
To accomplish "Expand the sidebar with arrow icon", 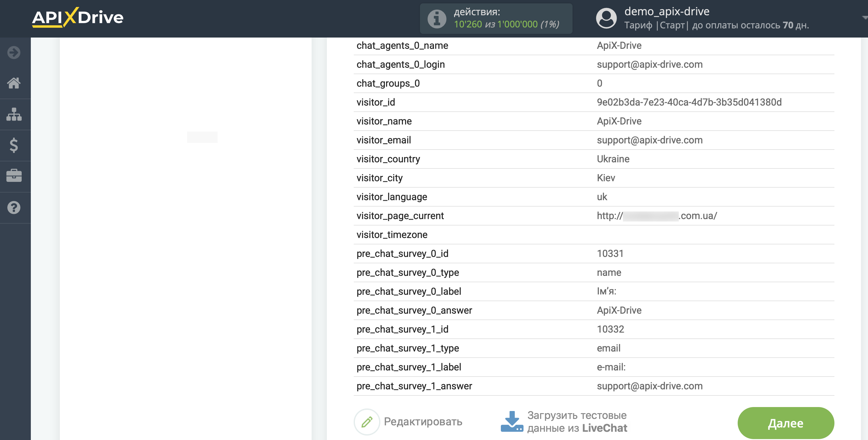I will point(14,52).
